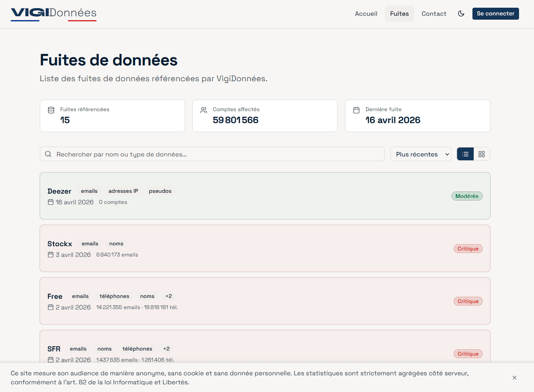Click the 59 801 566 accounts value
This screenshot has height=392, width=534.
tap(236, 120)
